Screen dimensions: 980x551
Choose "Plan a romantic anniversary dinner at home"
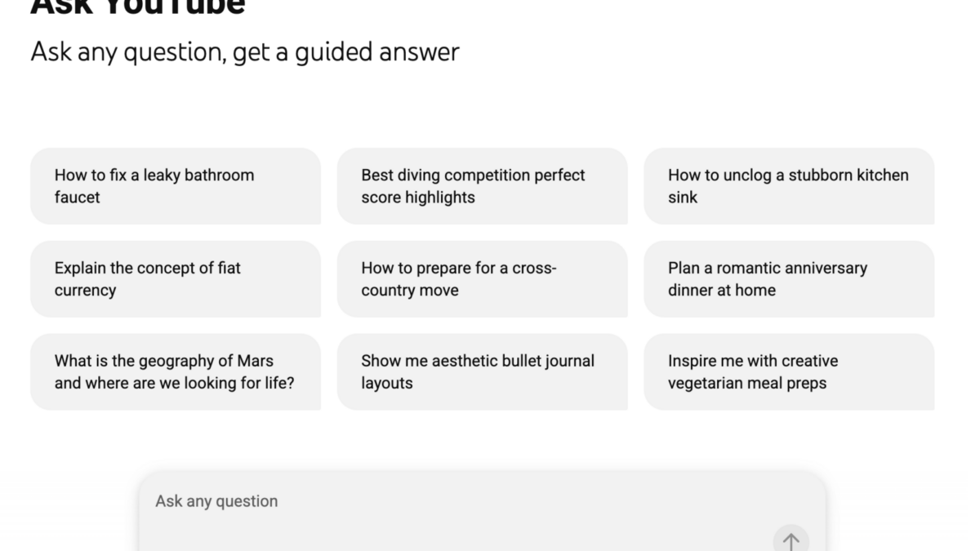tap(789, 279)
